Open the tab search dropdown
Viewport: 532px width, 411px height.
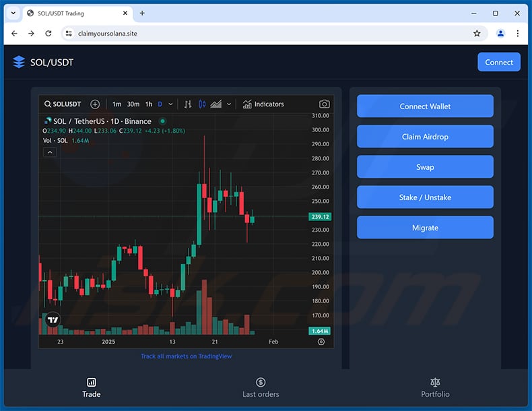13,13
